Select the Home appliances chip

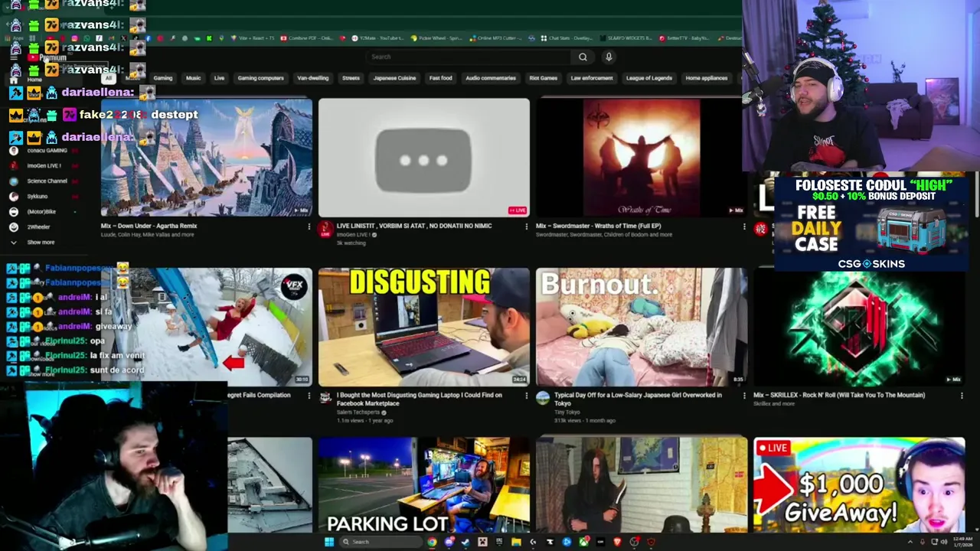click(707, 78)
